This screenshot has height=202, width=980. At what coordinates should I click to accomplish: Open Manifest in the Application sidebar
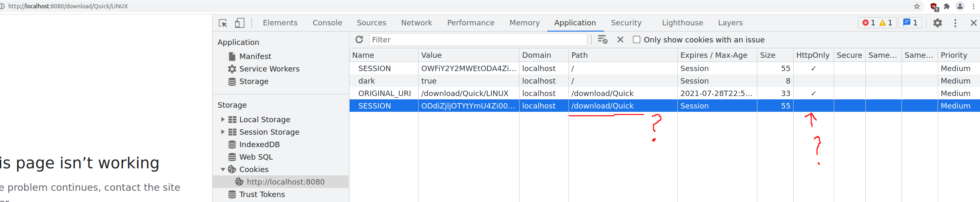coord(255,56)
